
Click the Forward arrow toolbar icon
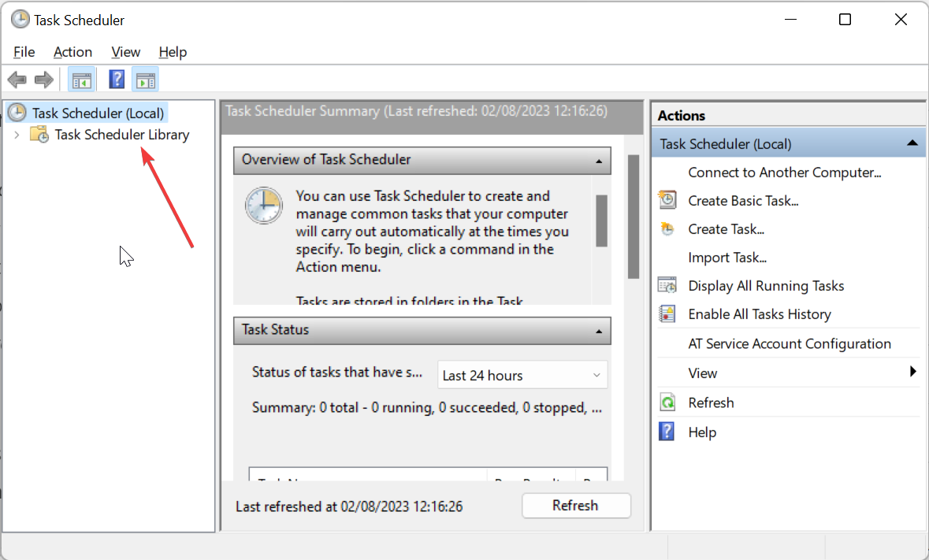tap(44, 80)
